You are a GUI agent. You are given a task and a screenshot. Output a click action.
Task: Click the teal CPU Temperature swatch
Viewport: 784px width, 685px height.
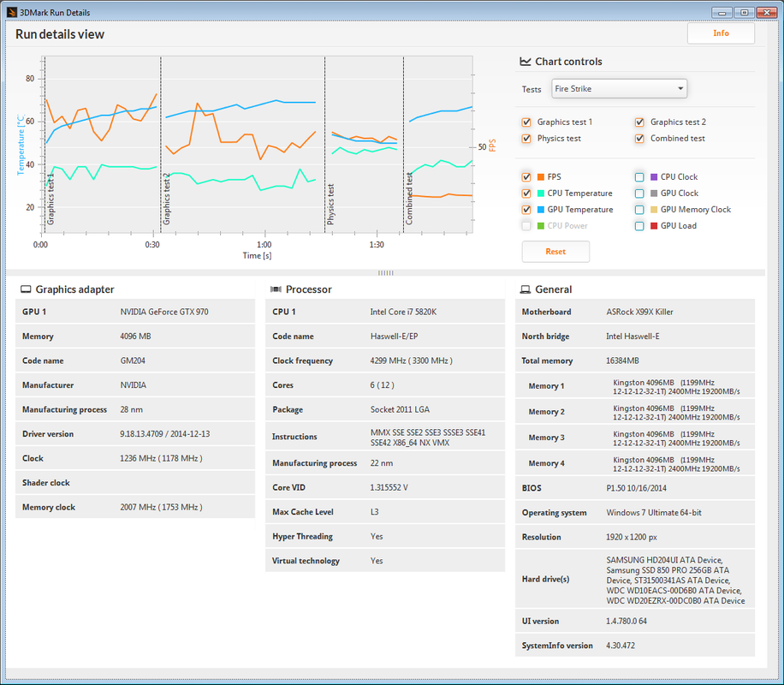click(x=541, y=194)
